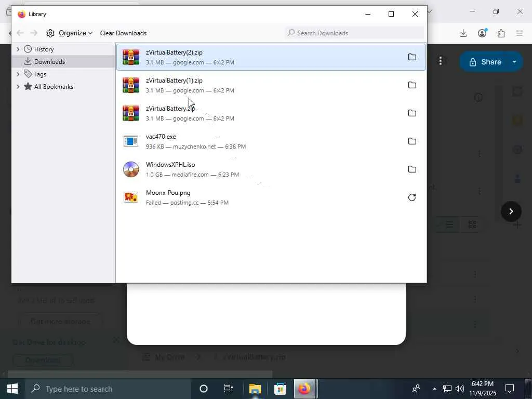Viewport: 532px width, 399px height.
Task: Click the zVirtualBattery(2).zip archive icon
Action: (131, 57)
